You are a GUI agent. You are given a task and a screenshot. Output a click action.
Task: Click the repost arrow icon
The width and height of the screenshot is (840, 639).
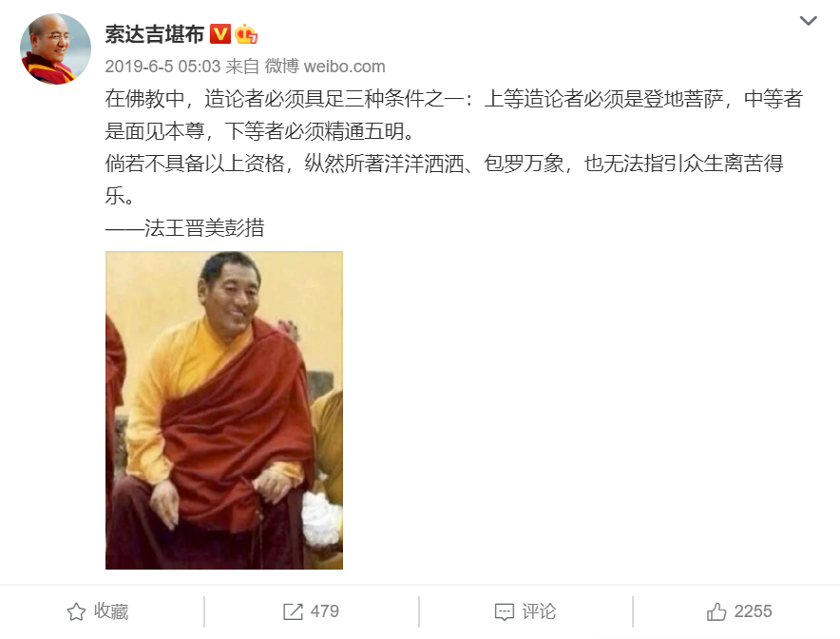[293, 611]
